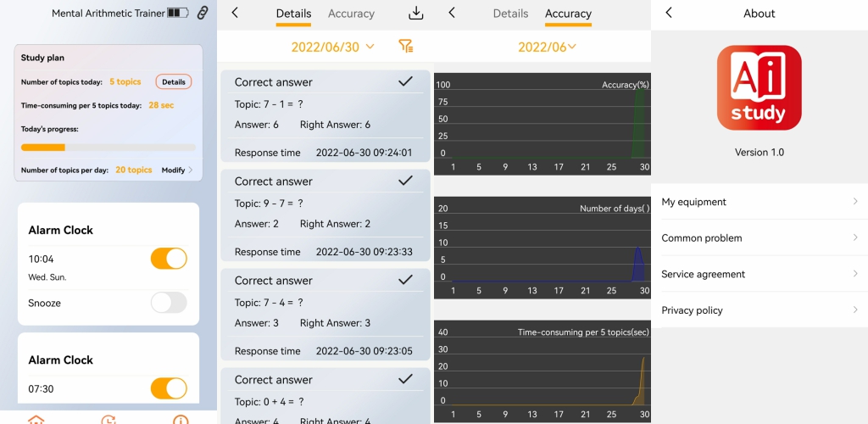Open the card Topic: 7 - 1 = ?
This screenshot has height=424, width=868.
coord(325,115)
